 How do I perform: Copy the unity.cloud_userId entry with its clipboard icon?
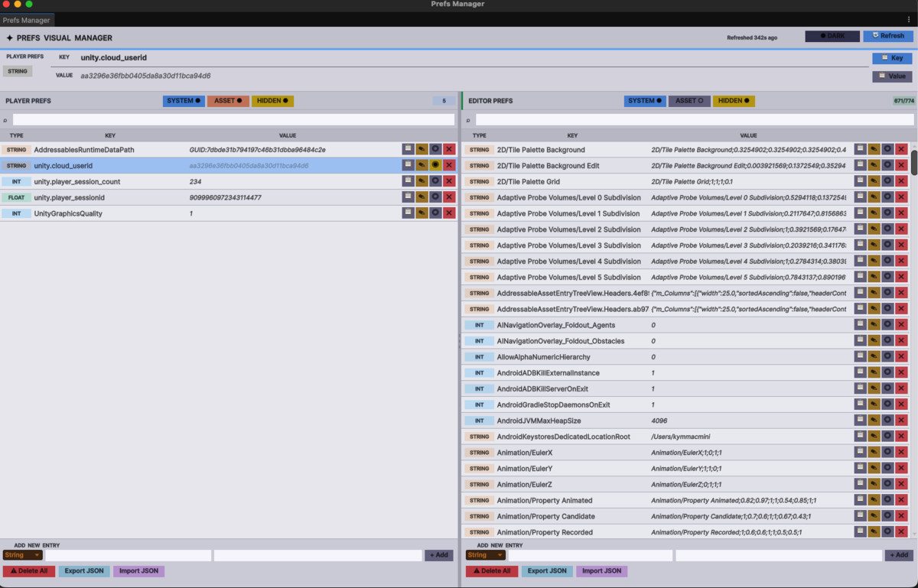point(409,165)
